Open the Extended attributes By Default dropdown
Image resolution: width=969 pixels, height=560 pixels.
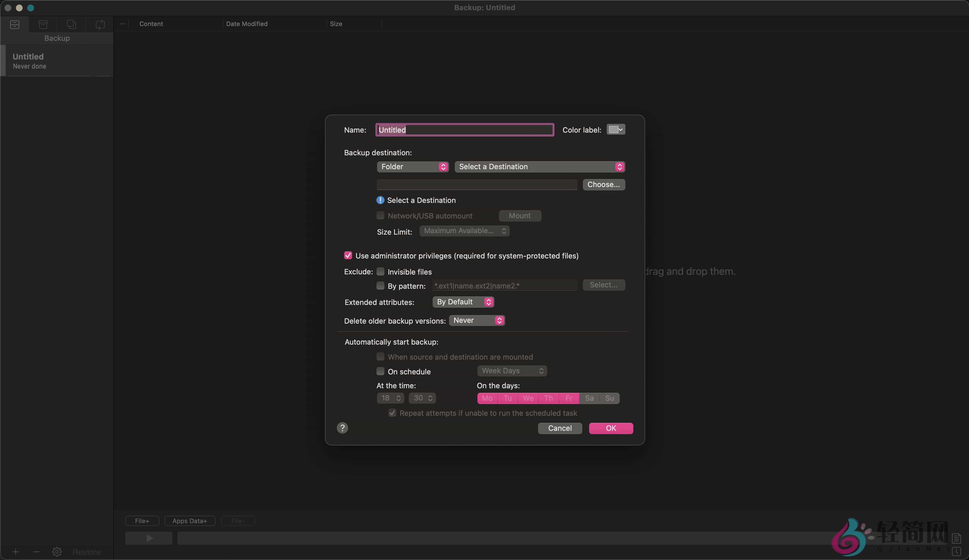coord(463,302)
